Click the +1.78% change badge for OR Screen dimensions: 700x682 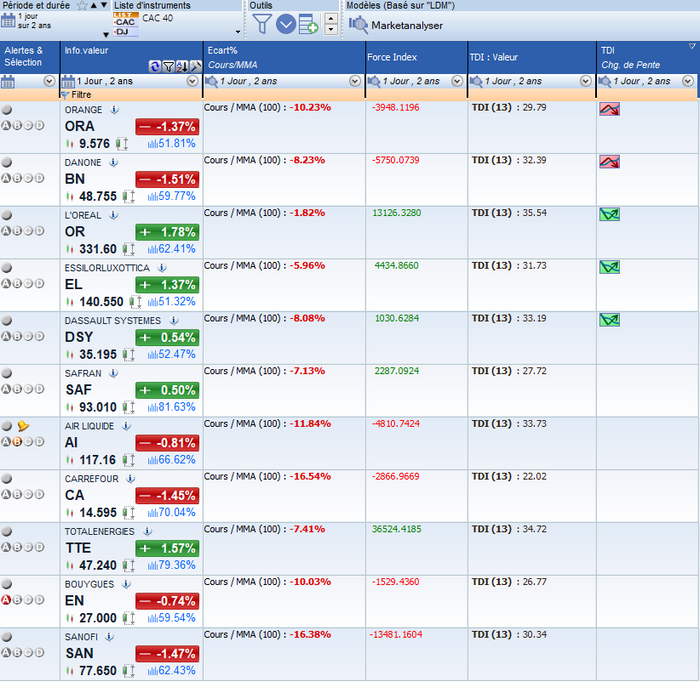pyautogui.click(x=167, y=232)
